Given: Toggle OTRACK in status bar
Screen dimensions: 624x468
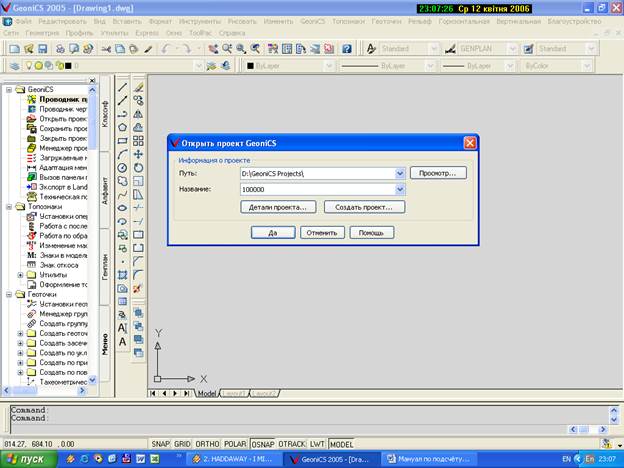Looking at the screenshot, I should click(x=292, y=444).
